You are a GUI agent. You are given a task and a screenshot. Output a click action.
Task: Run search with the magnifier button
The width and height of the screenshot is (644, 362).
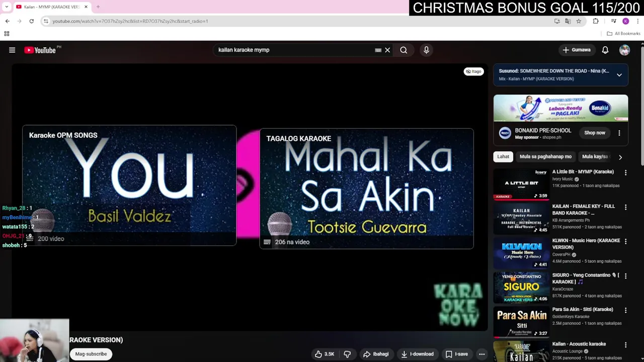point(404,50)
